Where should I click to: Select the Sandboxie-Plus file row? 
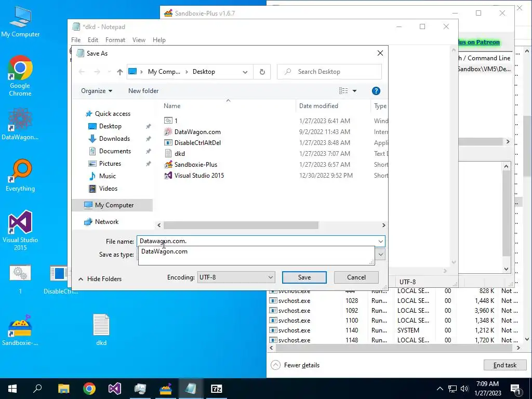[275, 165]
